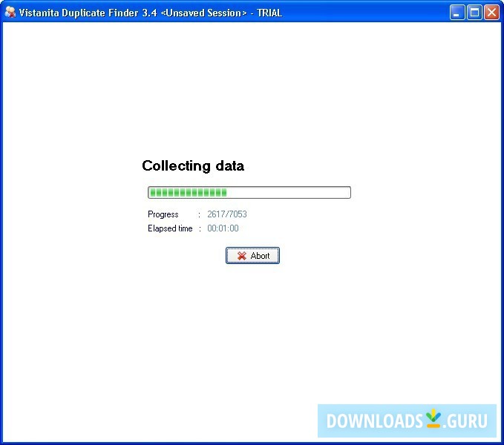Click the Collecting data progress bar

249,192
